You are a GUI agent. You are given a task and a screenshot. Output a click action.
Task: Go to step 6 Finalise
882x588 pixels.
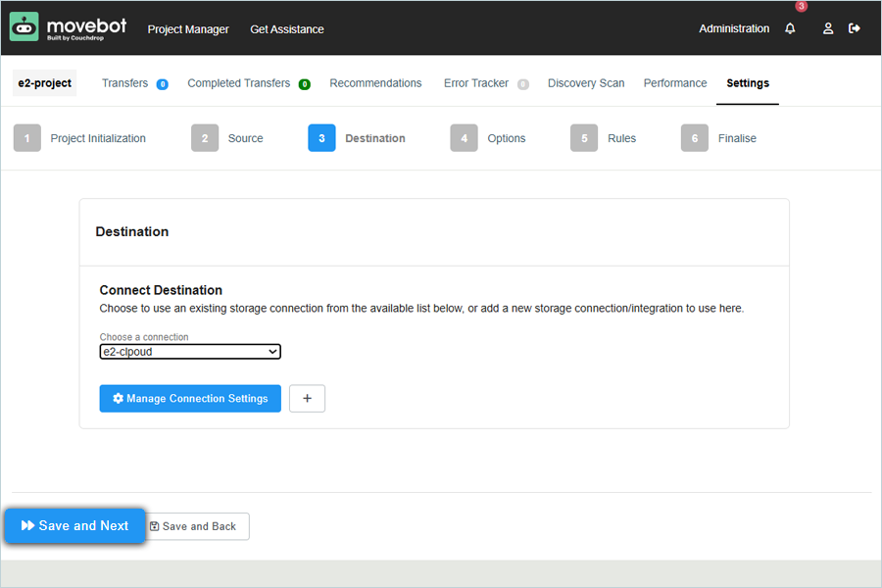coord(718,138)
